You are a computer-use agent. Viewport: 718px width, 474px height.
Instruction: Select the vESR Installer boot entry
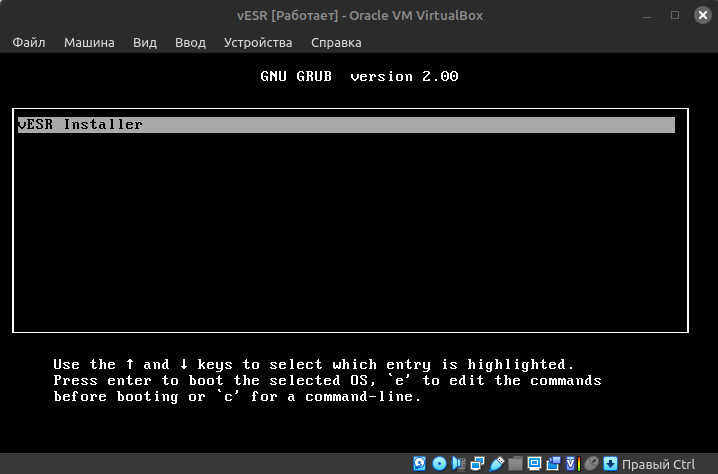(x=346, y=125)
